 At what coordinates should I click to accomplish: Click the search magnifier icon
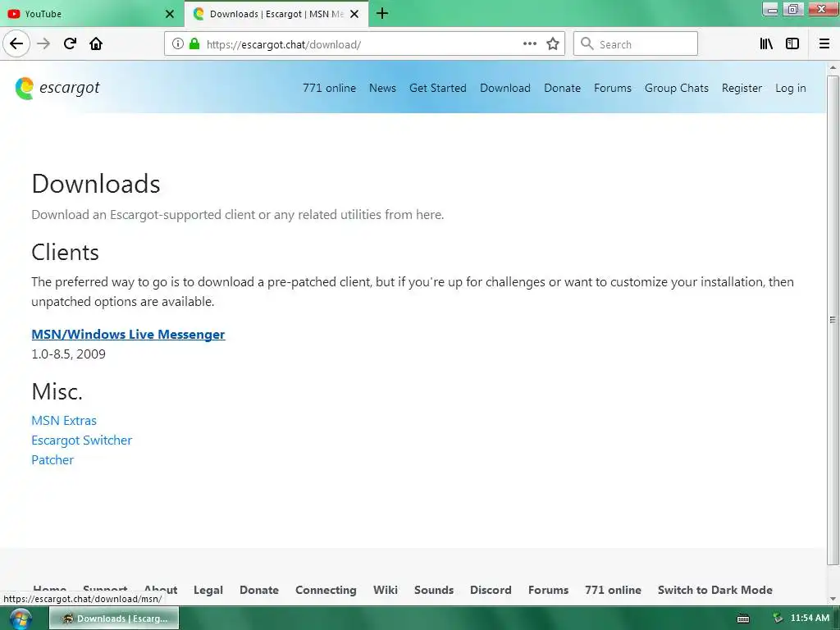click(x=587, y=43)
